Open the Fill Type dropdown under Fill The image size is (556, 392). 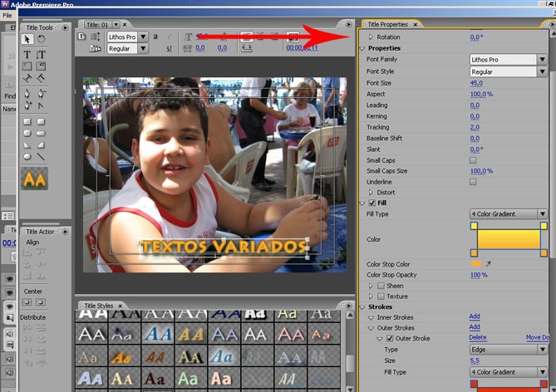click(x=508, y=213)
